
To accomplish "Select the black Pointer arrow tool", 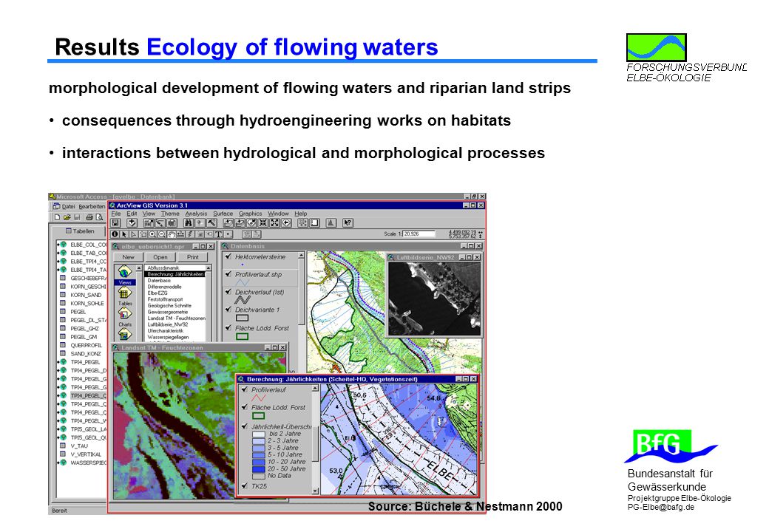I will [x=124, y=234].
